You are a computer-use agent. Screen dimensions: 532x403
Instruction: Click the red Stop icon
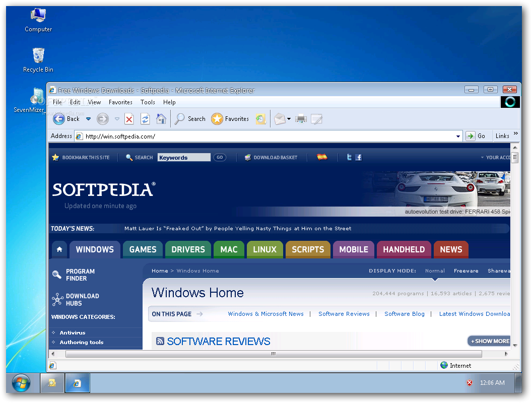[x=129, y=119]
